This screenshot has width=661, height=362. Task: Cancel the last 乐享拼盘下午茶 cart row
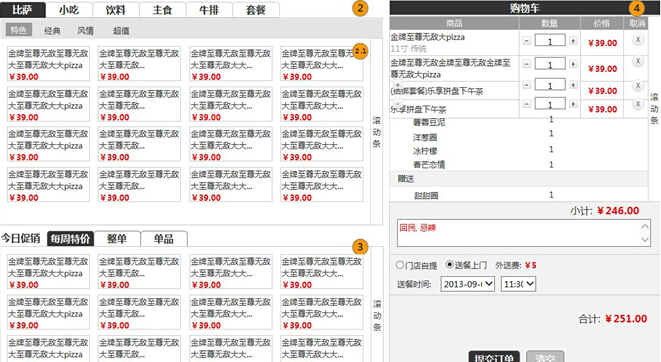pos(638,104)
